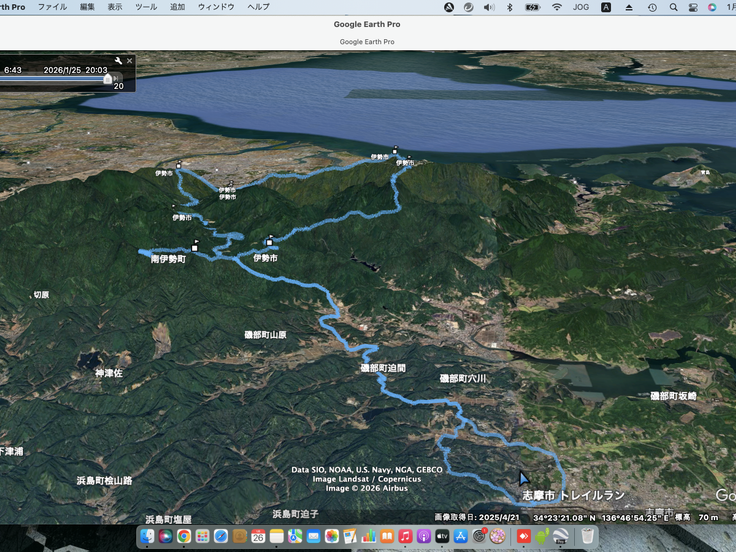Open the input source A menu

[606, 7]
